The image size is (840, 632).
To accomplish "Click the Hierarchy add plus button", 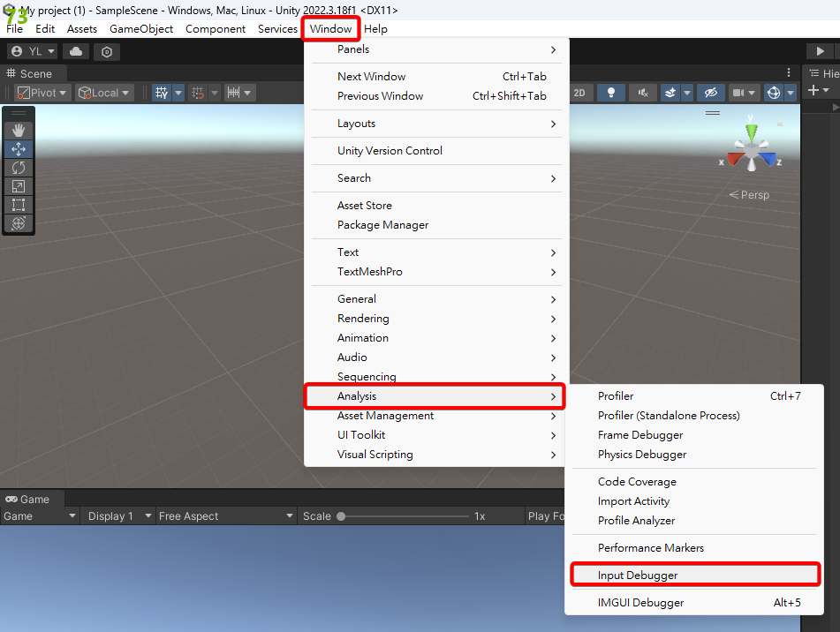I will [814, 90].
